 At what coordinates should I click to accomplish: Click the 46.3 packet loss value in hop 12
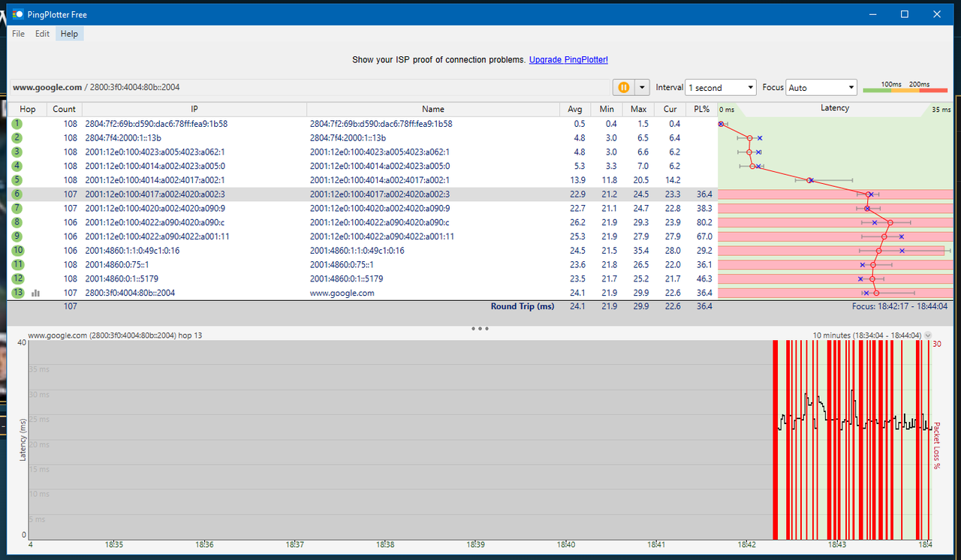coord(703,278)
